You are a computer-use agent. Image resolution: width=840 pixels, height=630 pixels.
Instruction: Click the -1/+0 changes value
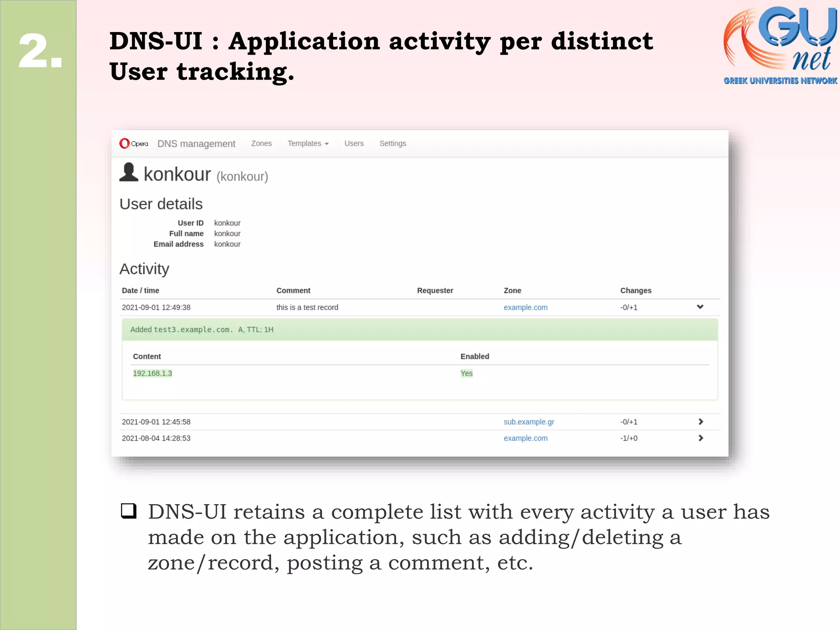click(629, 438)
